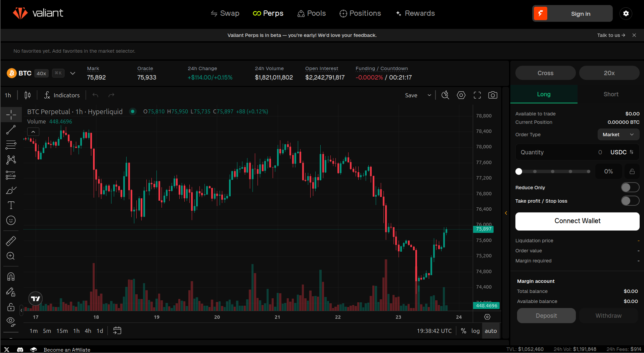Activate the zoom in tool
This screenshot has height=353, width=644.
point(11,256)
